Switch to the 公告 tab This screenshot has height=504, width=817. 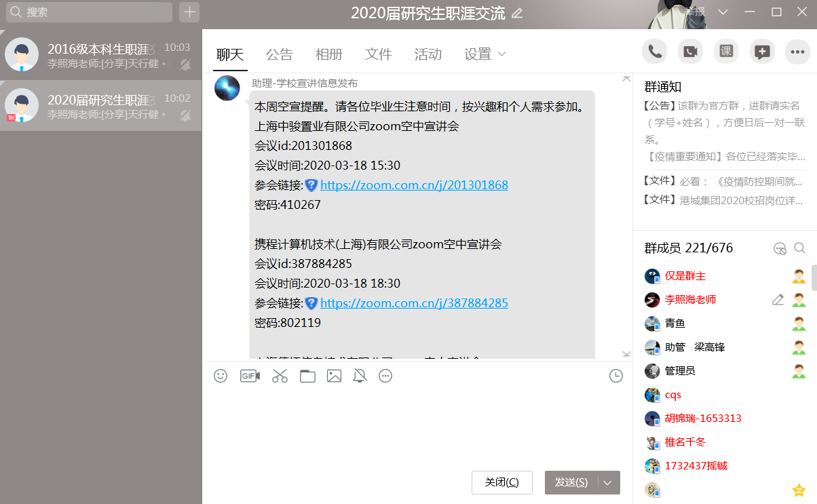(x=279, y=54)
